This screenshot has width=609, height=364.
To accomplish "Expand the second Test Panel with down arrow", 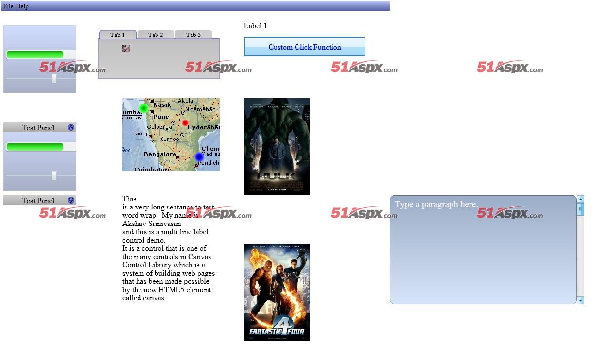I will [71, 200].
